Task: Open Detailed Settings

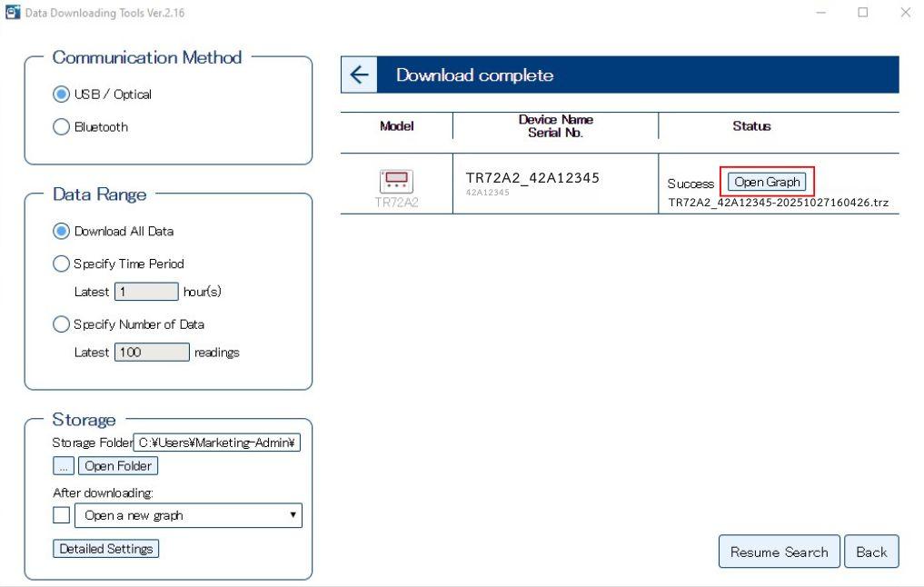Action: click(105, 549)
